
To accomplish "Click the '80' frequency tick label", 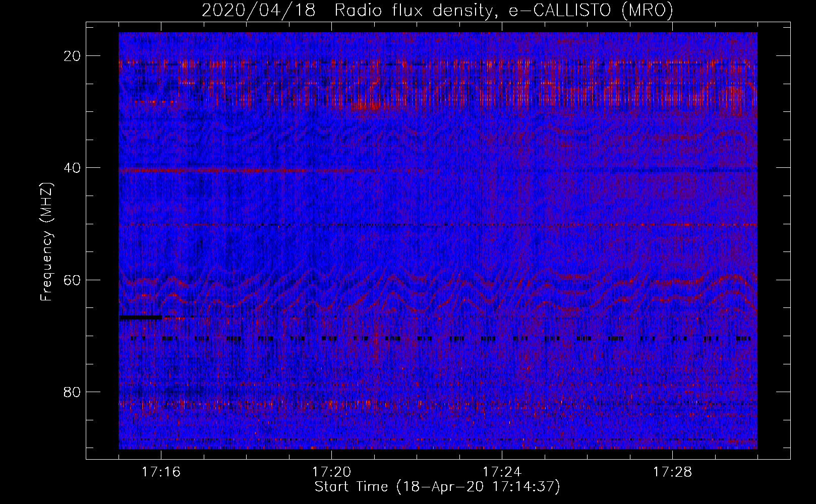I will click(73, 392).
